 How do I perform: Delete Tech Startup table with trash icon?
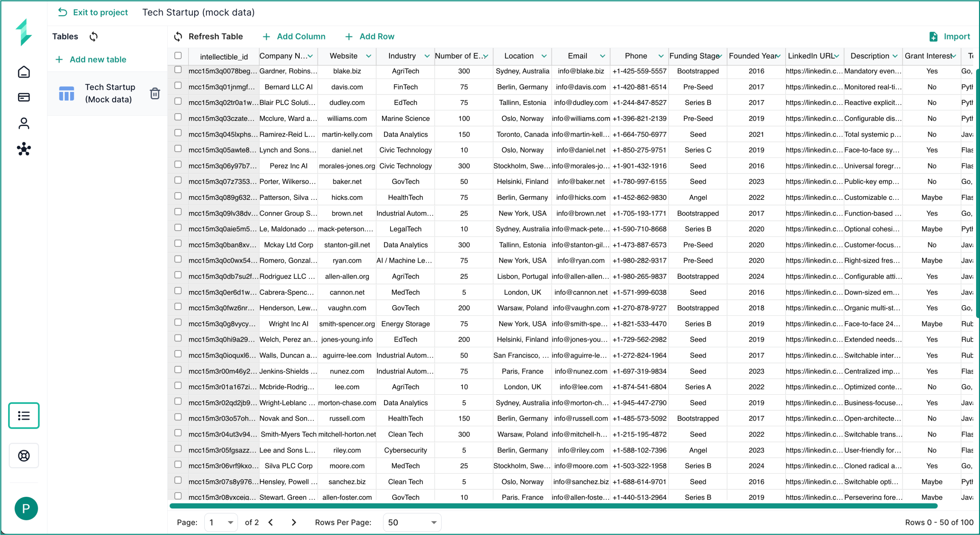[x=154, y=93]
